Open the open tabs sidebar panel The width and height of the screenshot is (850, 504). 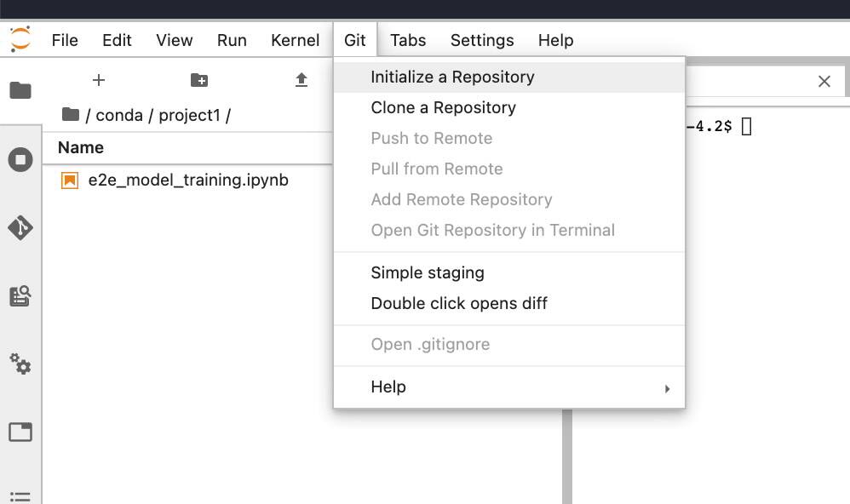click(x=20, y=432)
